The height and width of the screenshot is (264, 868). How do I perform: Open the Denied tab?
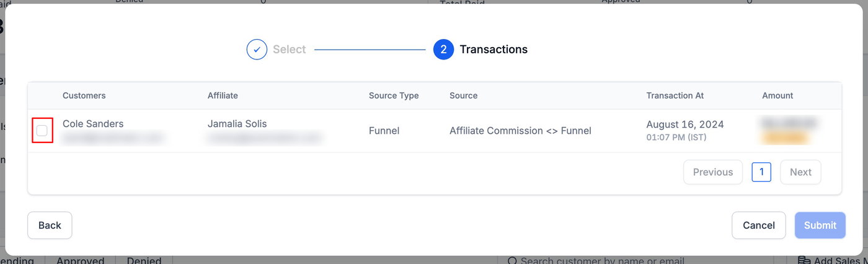(144, 261)
